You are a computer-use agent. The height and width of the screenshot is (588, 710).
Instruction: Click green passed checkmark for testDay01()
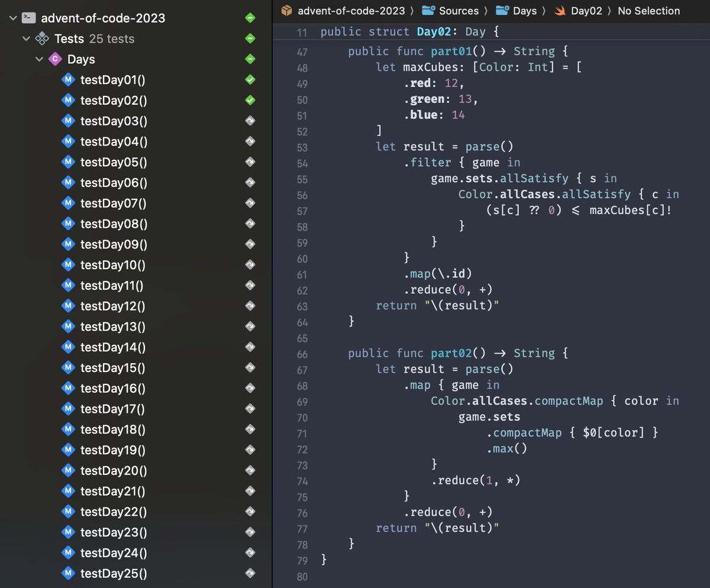click(250, 80)
